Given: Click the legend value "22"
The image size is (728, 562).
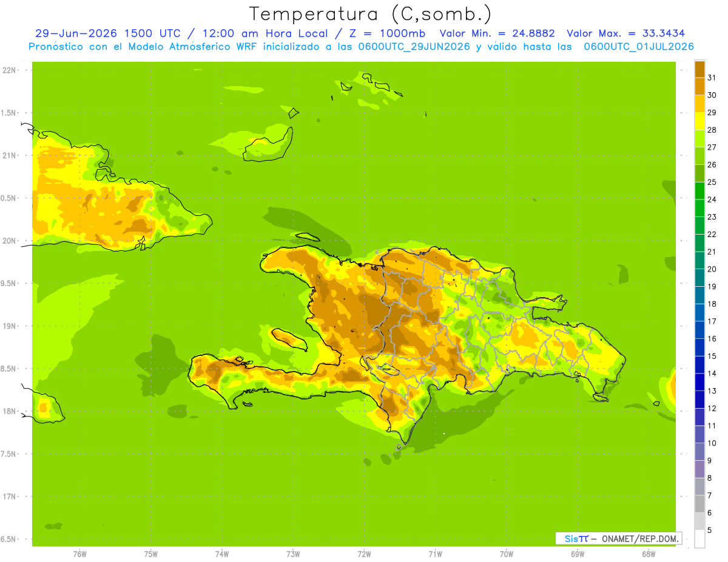Looking at the screenshot, I should pyautogui.click(x=712, y=234).
